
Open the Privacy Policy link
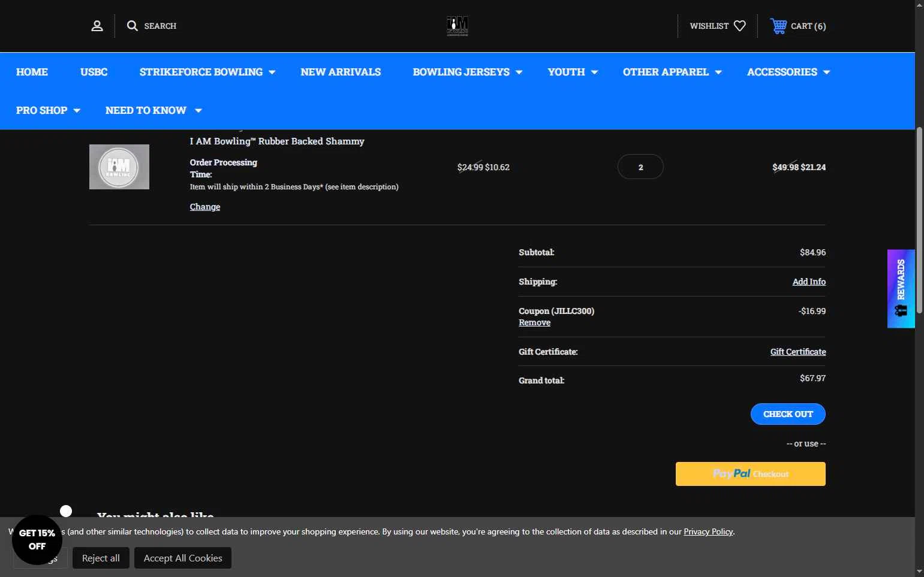708,531
